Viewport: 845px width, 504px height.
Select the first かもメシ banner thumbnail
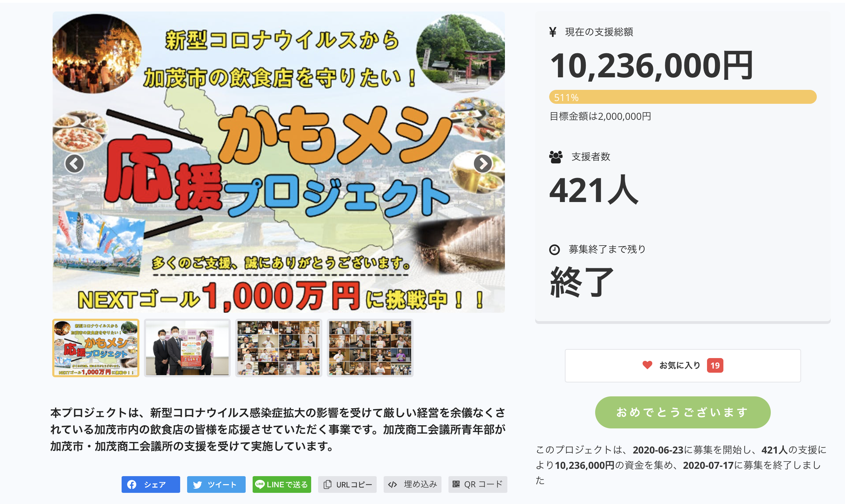click(96, 348)
